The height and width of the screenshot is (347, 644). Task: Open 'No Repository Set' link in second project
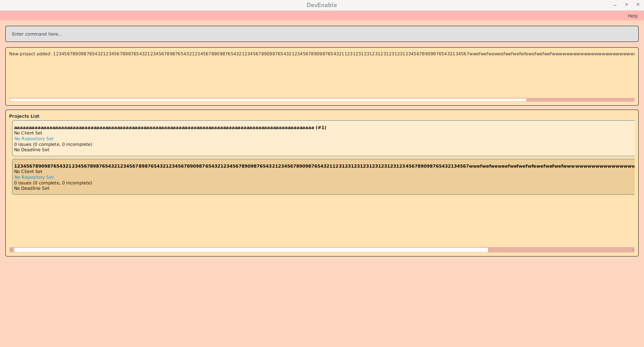34,177
